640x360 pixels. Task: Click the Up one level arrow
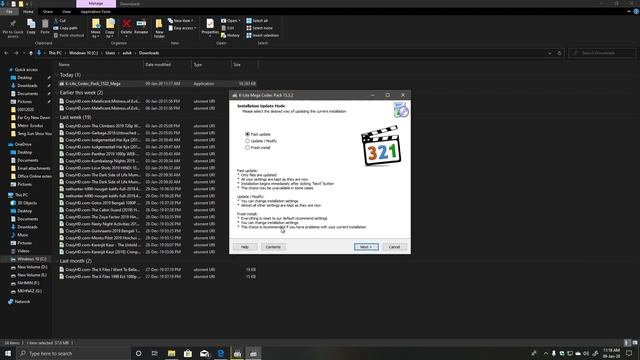coord(31,53)
